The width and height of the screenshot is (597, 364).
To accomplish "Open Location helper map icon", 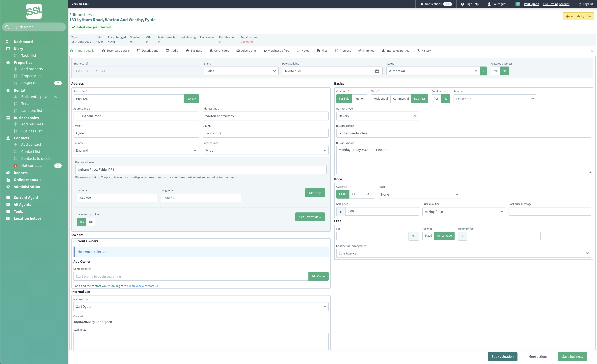I will 8,218.
